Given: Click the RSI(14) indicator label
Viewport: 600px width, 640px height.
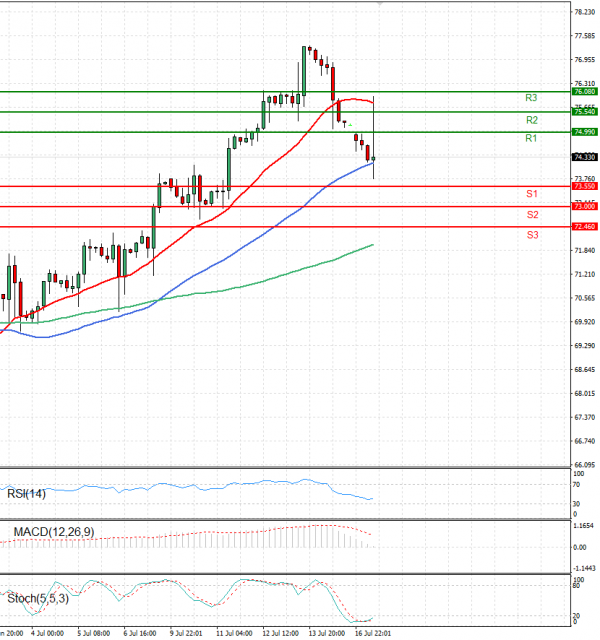Looking at the screenshot, I should tap(27, 494).
